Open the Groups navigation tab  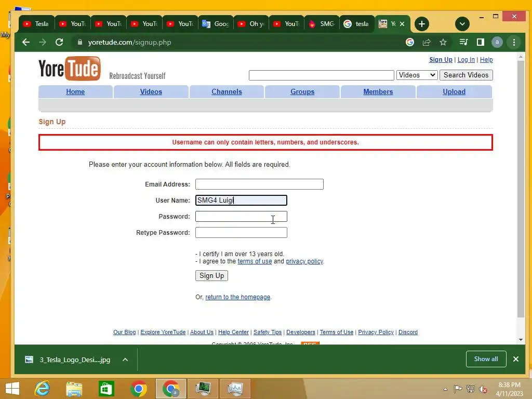coord(302,91)
